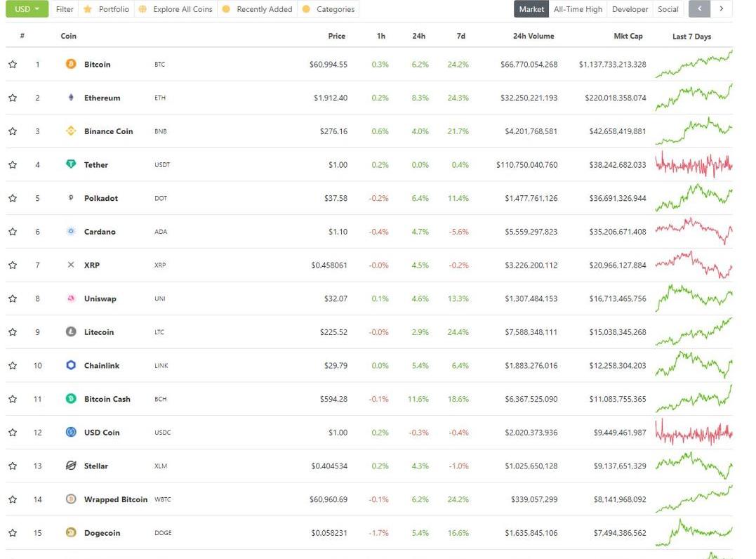Click the Tether coin logo icon
This screenshot has height=559, width=756.
coord(71,164)
